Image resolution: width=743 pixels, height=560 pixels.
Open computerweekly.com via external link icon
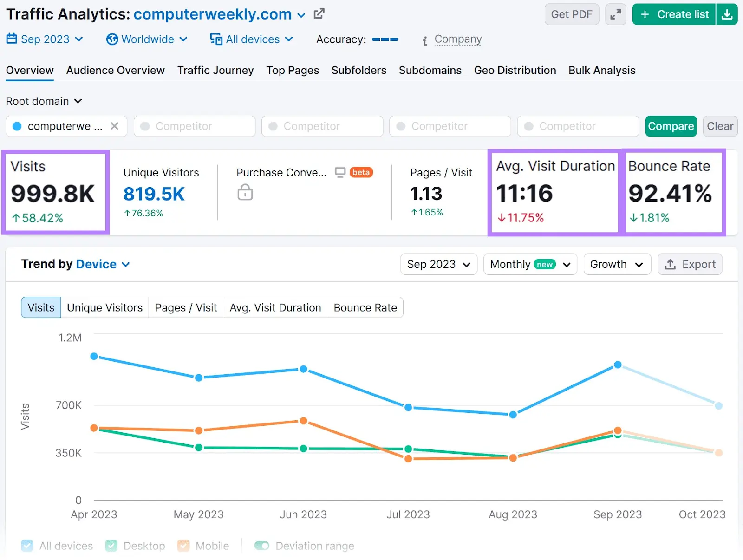point(319,14)
